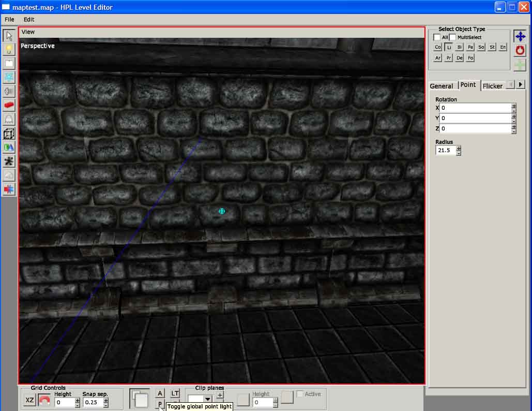The width and height of the screenshot is (532, 411).
Task: Select the arrow selection tool
Action: click(9, 36)
